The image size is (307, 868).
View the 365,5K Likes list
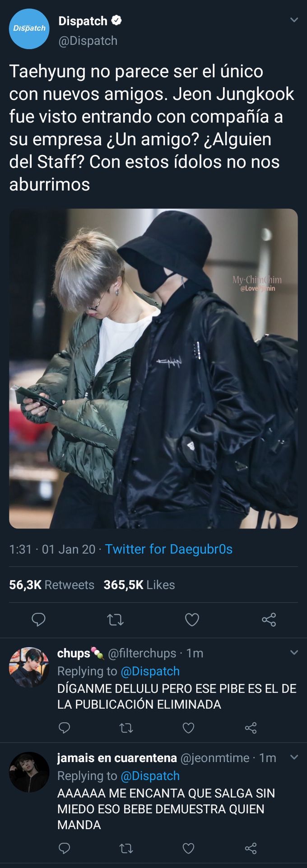pyautogui.click(x=139, y=585)
